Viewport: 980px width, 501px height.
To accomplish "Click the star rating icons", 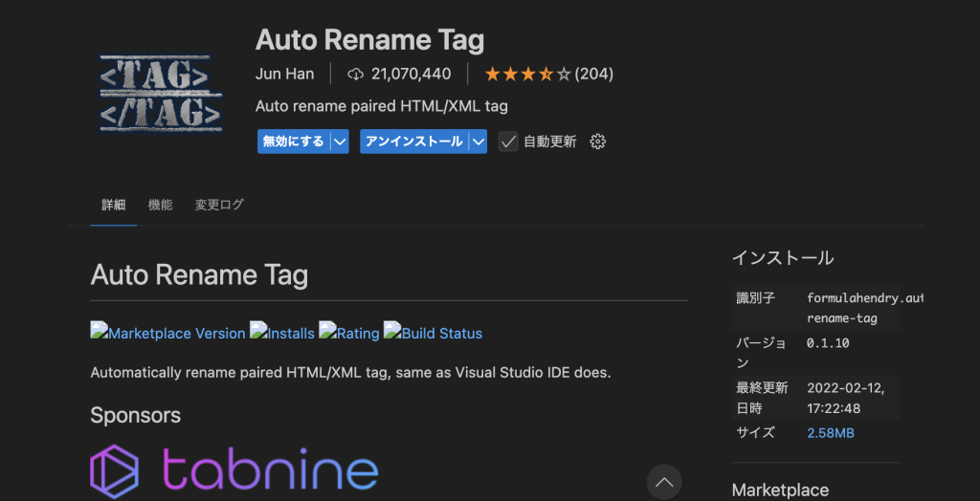I will (527, 74).
